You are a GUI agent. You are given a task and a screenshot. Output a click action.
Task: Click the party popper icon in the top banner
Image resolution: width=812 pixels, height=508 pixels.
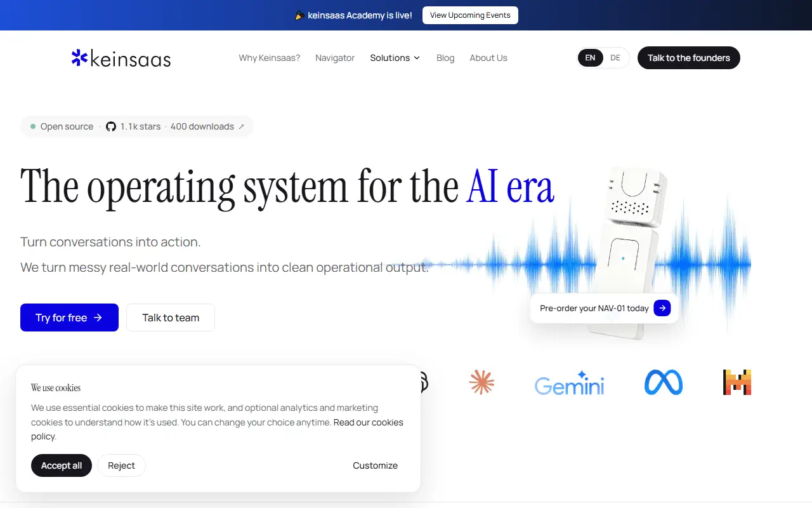point(300,15)
